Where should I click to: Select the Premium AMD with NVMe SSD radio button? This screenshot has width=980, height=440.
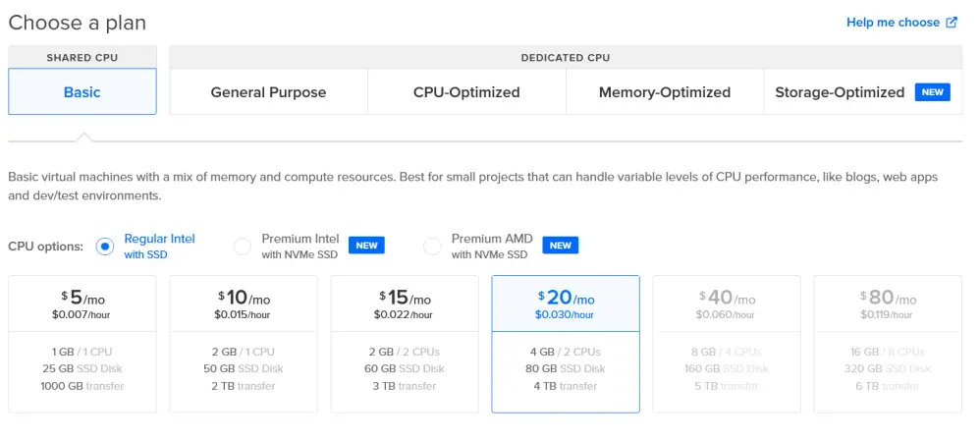tap(432, 247)
